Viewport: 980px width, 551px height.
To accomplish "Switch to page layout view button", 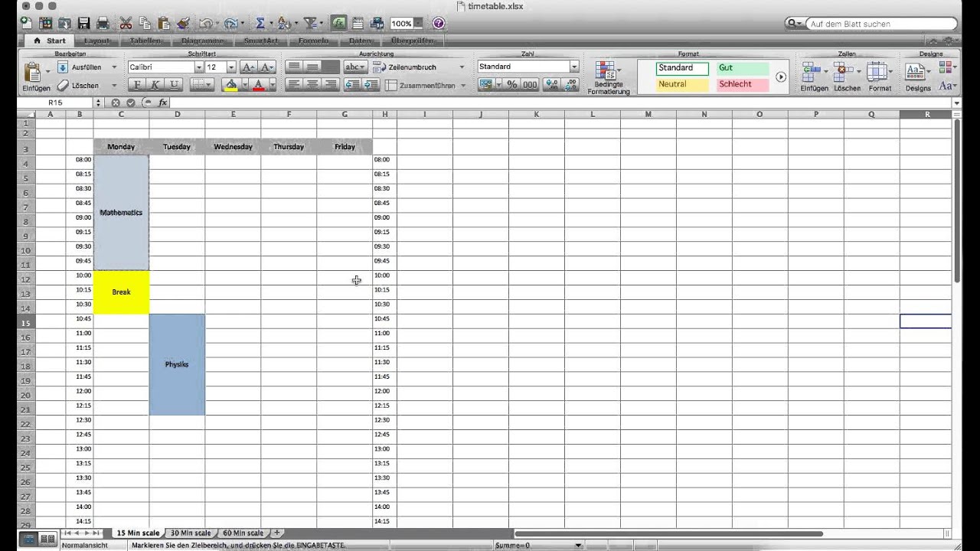I will point(47,540).
